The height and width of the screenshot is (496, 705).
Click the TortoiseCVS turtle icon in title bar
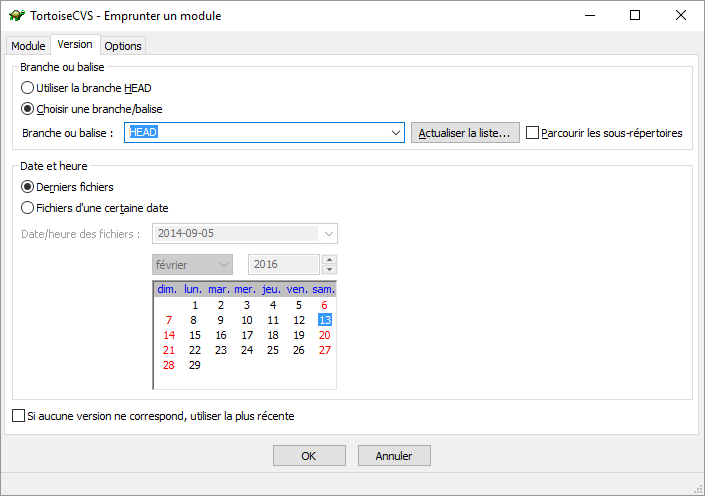(x=16, y=16)
